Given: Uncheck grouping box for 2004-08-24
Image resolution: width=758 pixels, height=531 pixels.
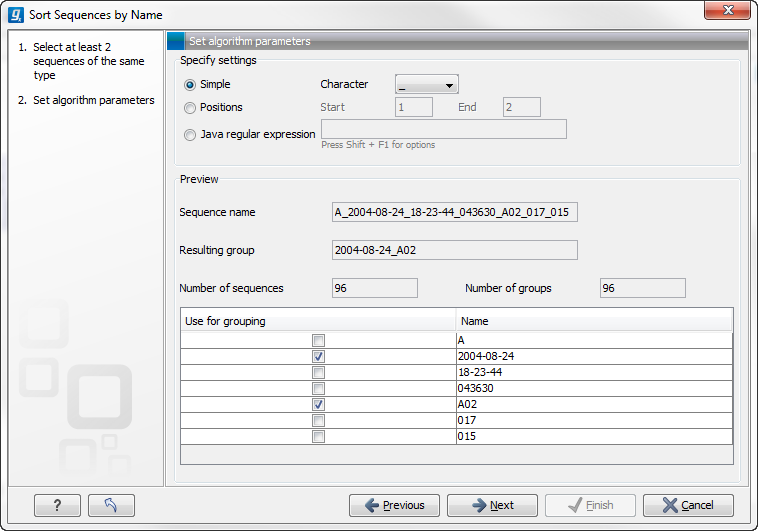Looking at the screenshot, I should [x=318, y=356].
